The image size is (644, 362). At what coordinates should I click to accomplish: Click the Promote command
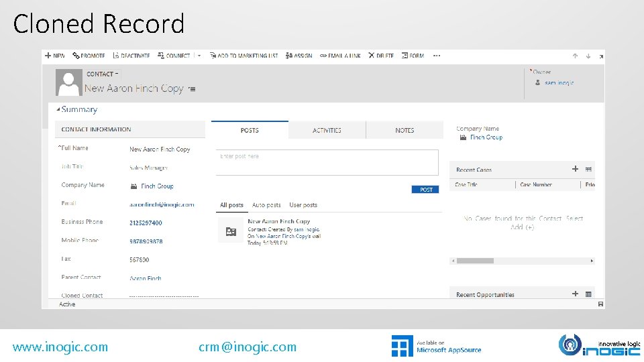(x=89, y=56)
